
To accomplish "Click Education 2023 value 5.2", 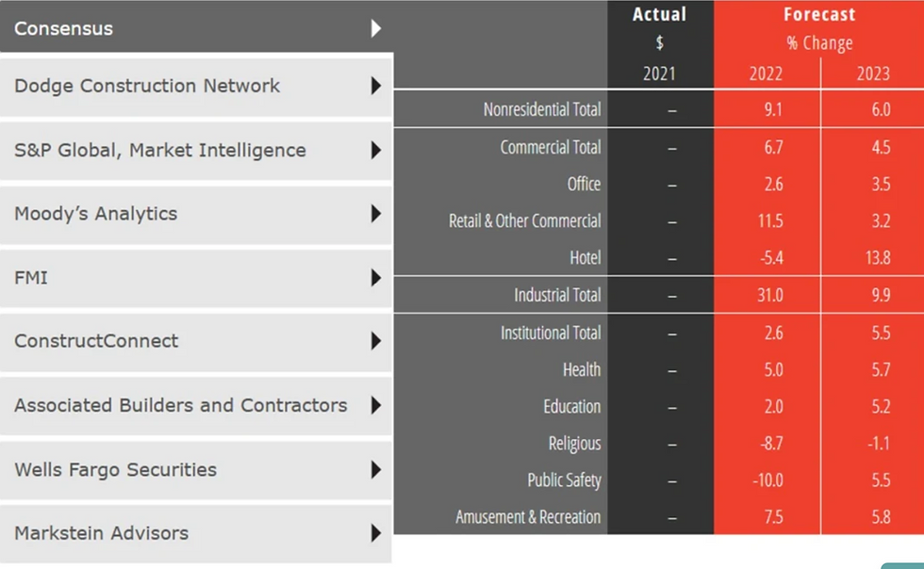I will click(881, 407).
